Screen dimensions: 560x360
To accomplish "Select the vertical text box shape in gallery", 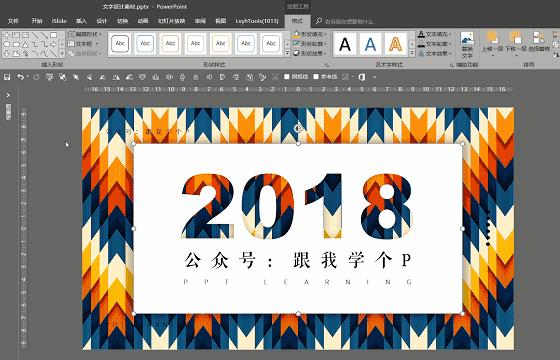I will tap(25, 35).
